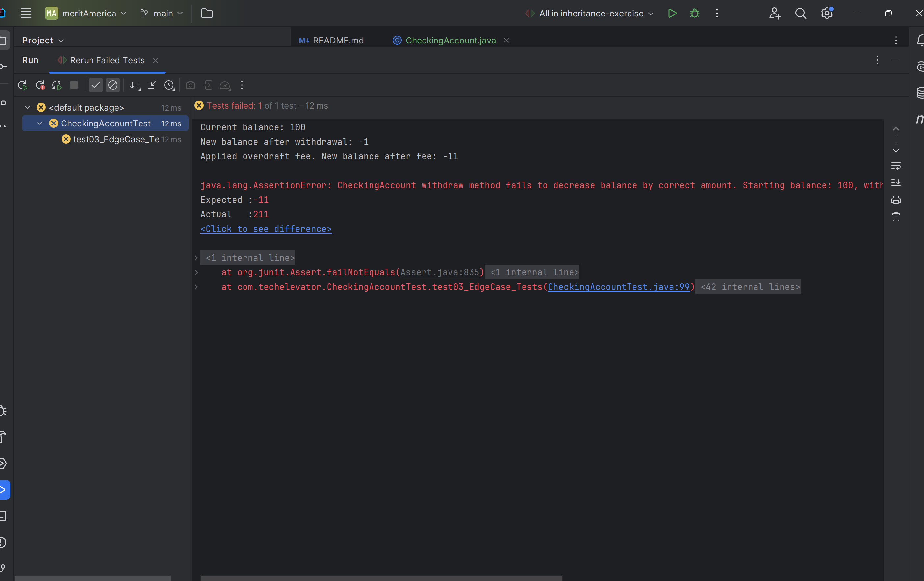Click the Stop process square icon
This screenshot has height=581, width=924.
74,85
